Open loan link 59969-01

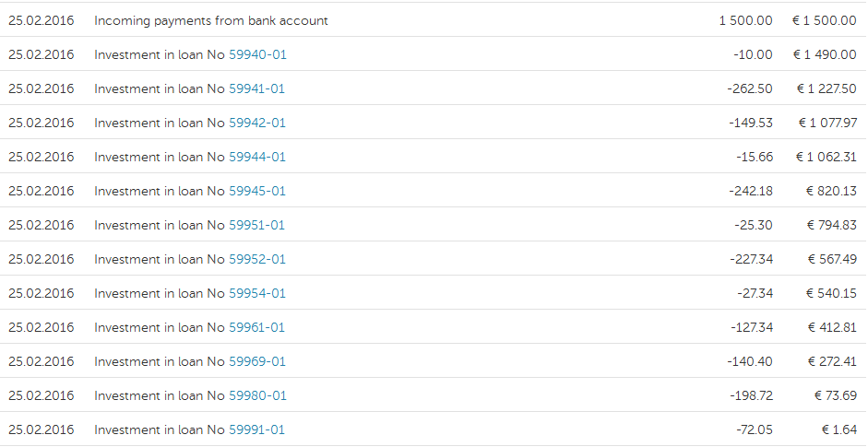[257, 362]
